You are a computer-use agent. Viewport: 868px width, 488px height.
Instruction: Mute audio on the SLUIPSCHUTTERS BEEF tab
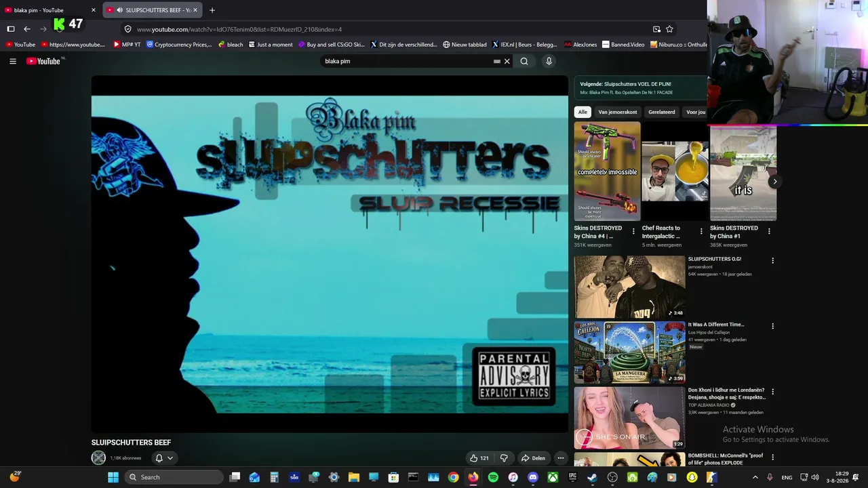(119, 10)
